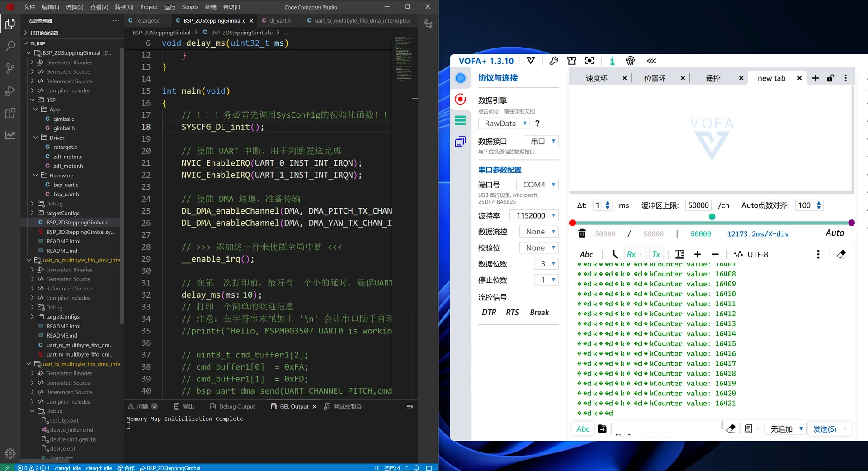This screenshot has height=471, width=868.
Task: Switch to the dl_uart.h editor tab
Action: pyautogui.click(x=279, y=21)
